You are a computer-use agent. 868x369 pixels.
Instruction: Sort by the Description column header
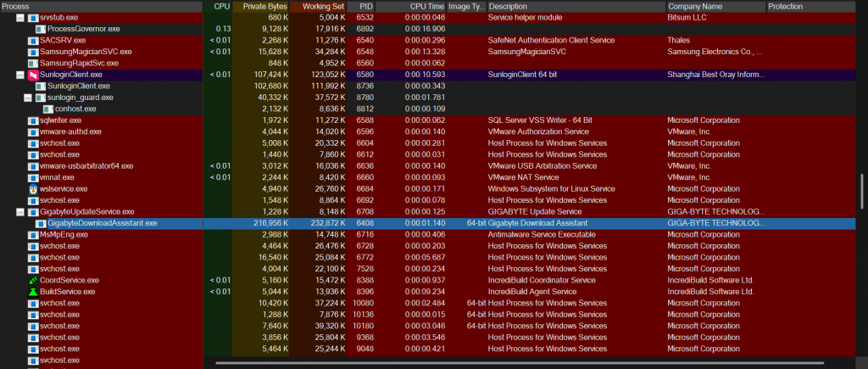tap(576, 6)
